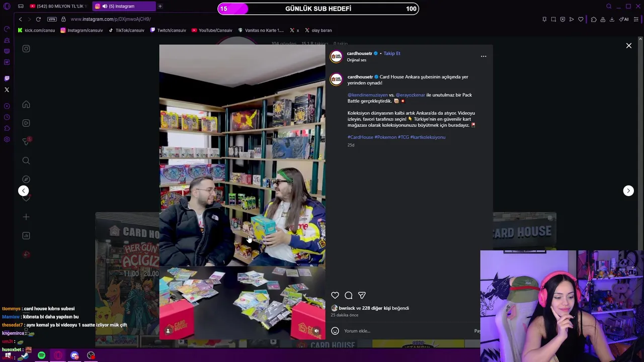Screen dimensions: 644x362
Task: Show tagged people on the reel
Action: coord(168,331)
